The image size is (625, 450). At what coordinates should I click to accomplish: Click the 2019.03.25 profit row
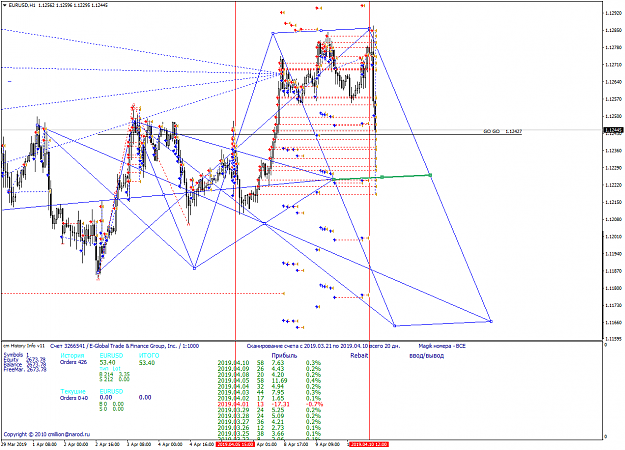(x=269, y=433)
